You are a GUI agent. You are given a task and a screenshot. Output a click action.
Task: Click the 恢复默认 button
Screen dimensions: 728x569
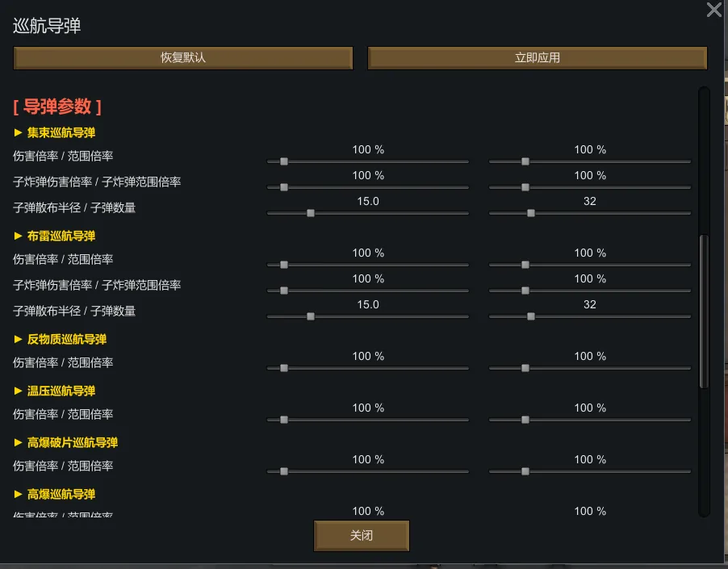[x=183, y=58]
